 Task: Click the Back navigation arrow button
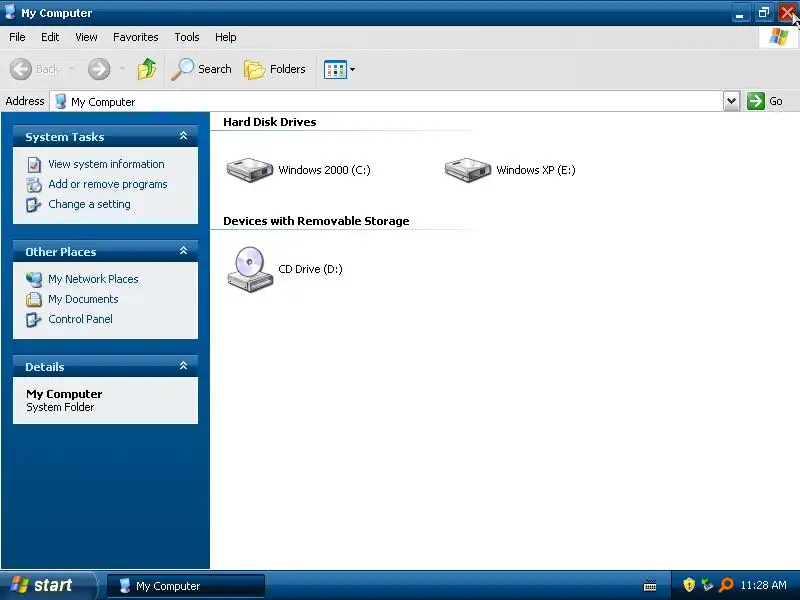coord(21,69)
